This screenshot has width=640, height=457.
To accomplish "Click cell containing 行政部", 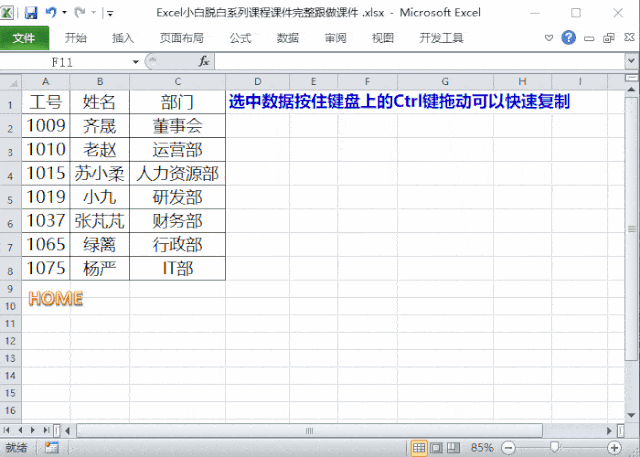I will 178,244.
